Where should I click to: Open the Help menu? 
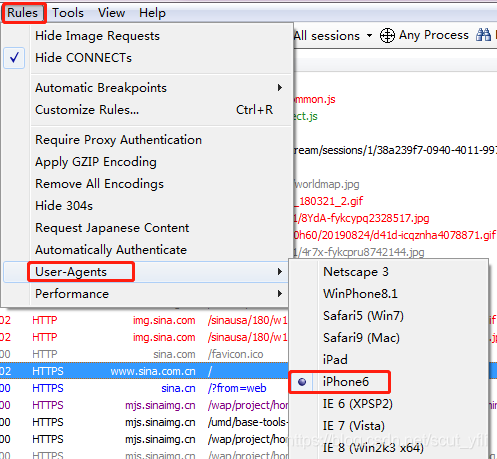click(x=152, y=13)
